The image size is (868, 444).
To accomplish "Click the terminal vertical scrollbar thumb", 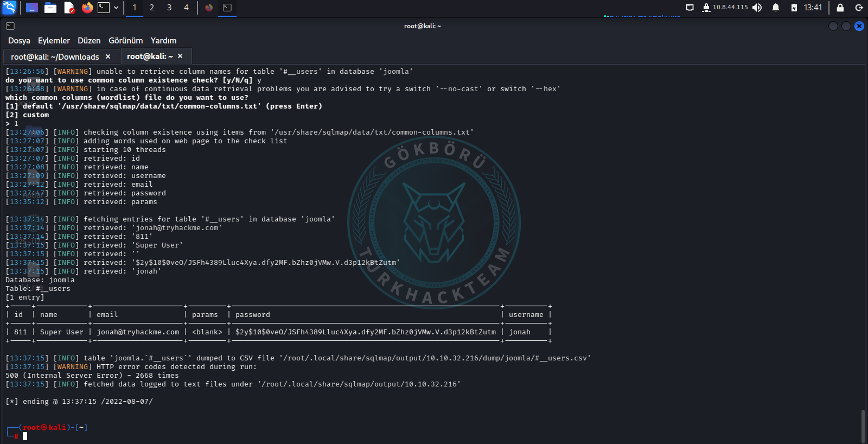I will pyautogui.click(x=863, y=427).
